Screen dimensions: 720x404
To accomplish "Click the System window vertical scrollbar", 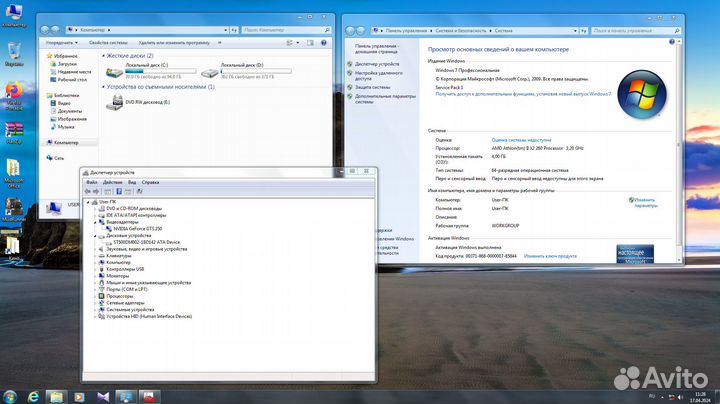I will point(679,151).
